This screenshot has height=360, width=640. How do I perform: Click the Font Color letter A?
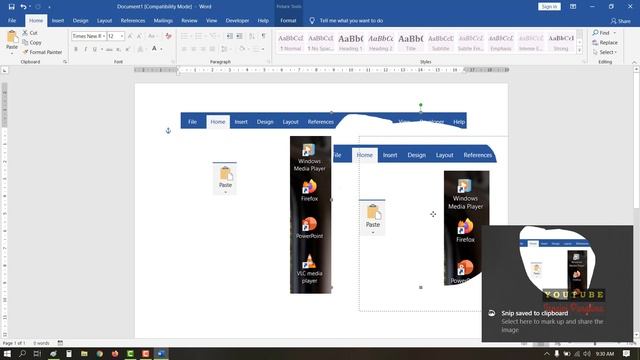click(154, 49)
